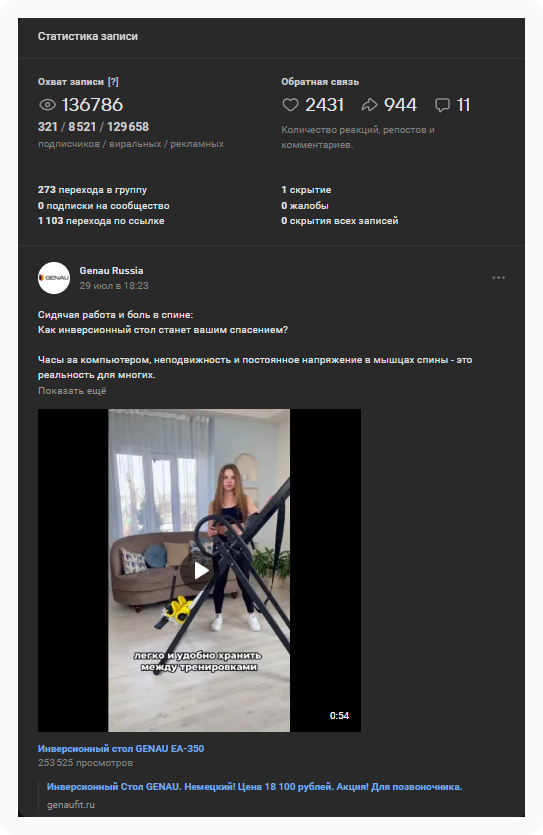The image size is (543, 835).
Task: Open the Genau Russia community name link
Action: [111, 271]
